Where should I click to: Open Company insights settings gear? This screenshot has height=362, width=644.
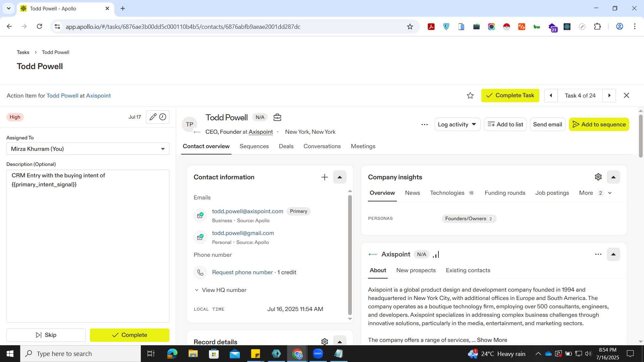pos(598,177)
